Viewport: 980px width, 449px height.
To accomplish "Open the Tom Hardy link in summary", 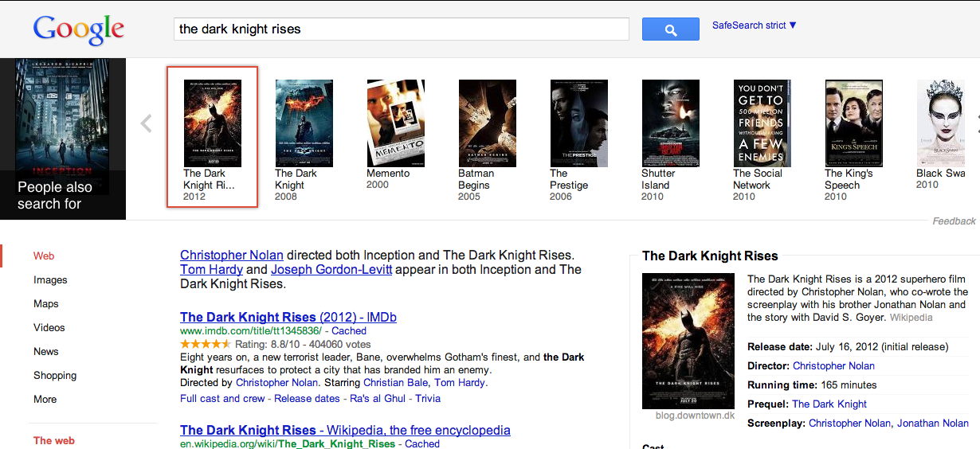I will pyautogui.click(x=211, y=270).
